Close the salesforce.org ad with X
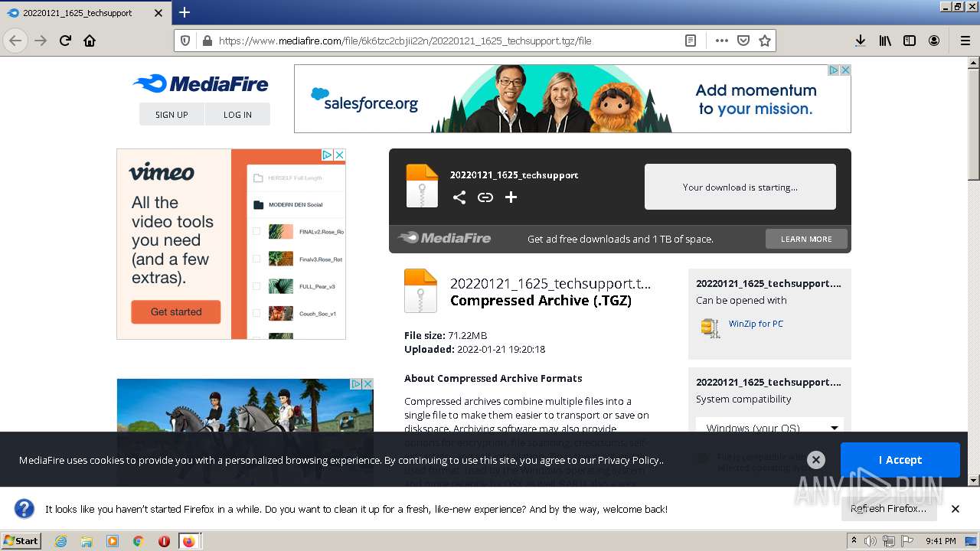The width and height of the screenshot is (980, 551). click(x=845, y=70)
